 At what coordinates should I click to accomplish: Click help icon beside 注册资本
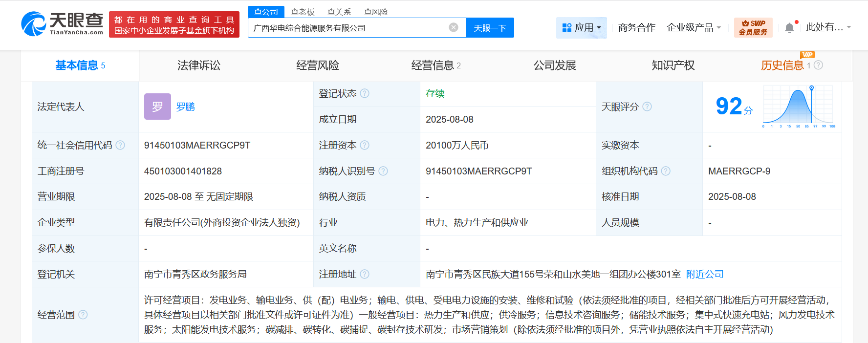(365, 145)
